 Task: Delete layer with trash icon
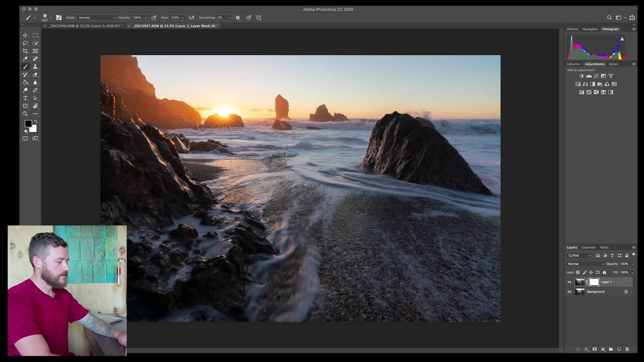tap(626, 349)
